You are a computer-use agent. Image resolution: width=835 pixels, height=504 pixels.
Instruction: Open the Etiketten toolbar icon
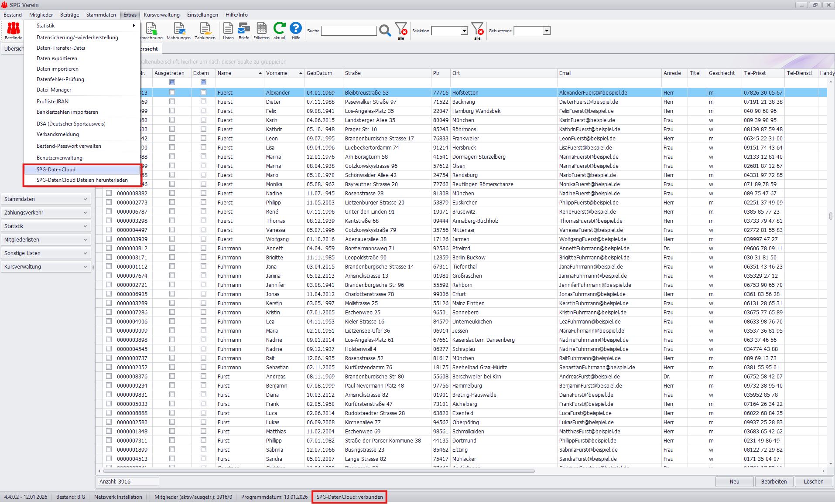tap(261, 31)
